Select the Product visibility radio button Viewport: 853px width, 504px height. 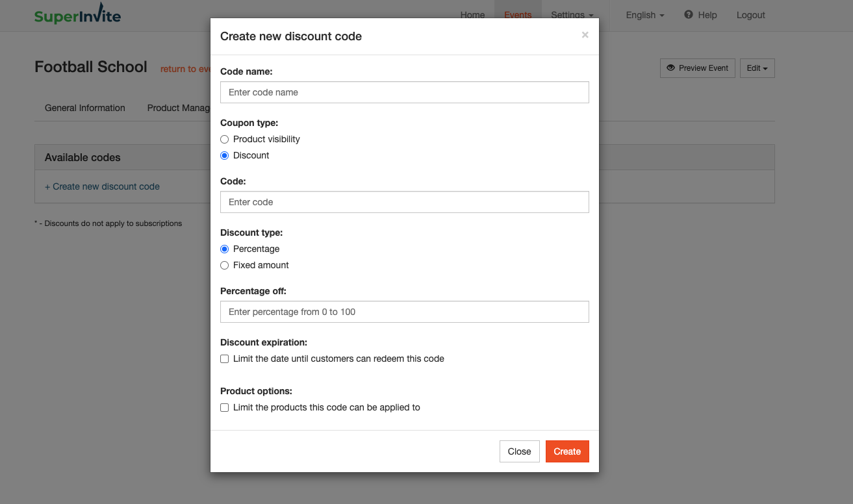(225, 139)
